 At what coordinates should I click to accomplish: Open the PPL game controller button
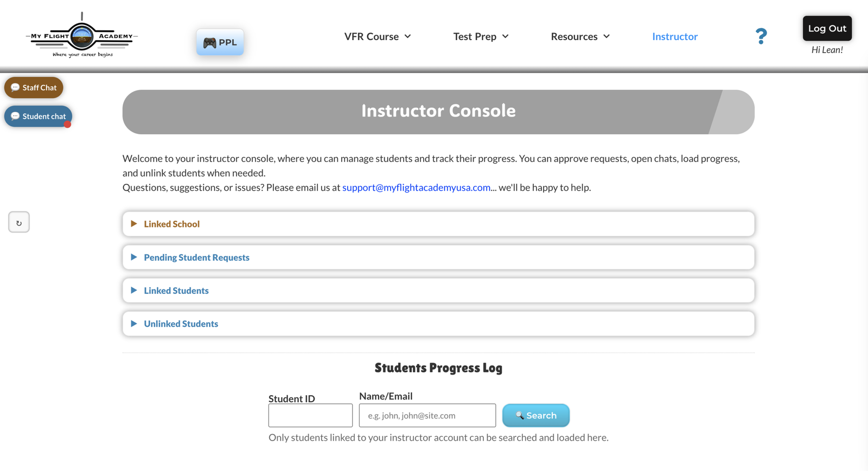pos(220,42)
